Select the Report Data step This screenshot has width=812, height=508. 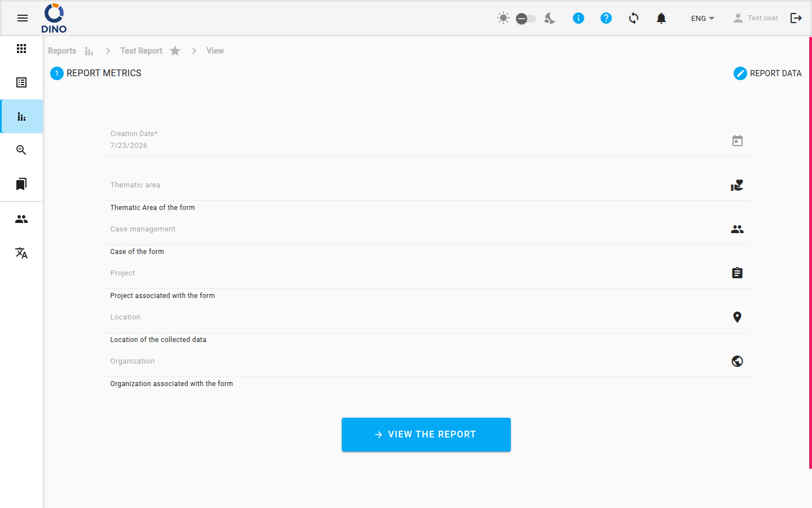pyautogui.click(x=767, y=73)
